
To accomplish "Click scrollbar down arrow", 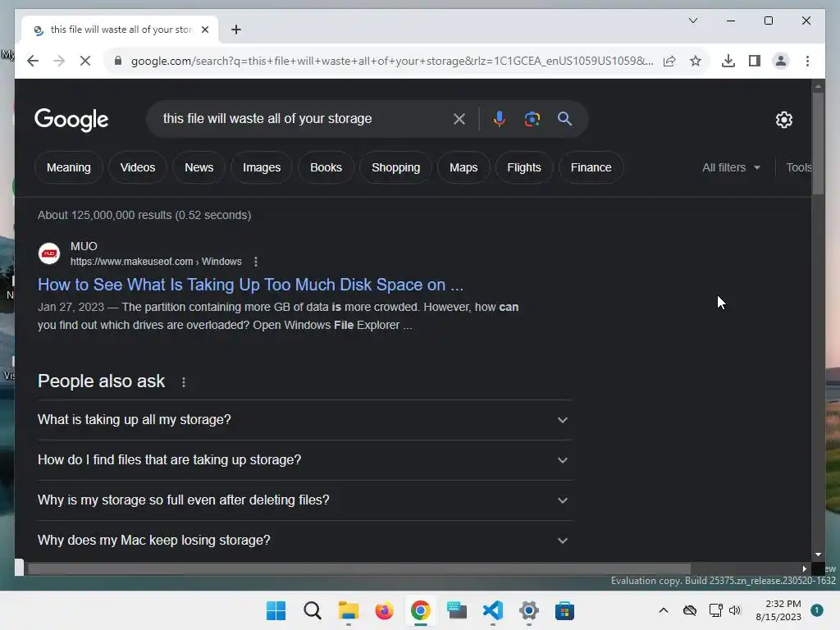I will [818, 555].
